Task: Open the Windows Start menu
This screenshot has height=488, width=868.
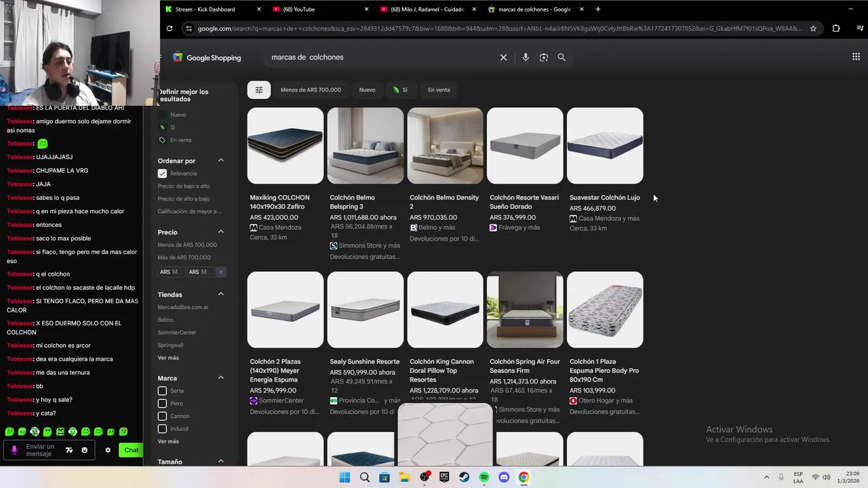Action: point(344,477)
